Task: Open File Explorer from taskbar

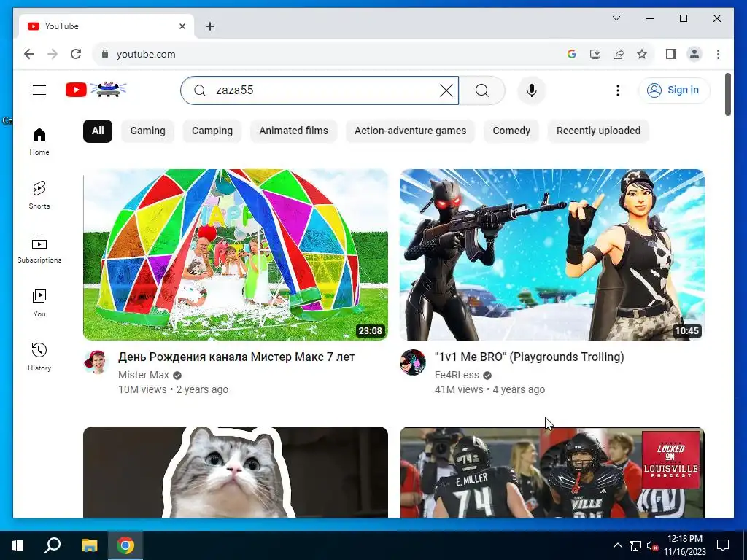Action: [89, 545]
